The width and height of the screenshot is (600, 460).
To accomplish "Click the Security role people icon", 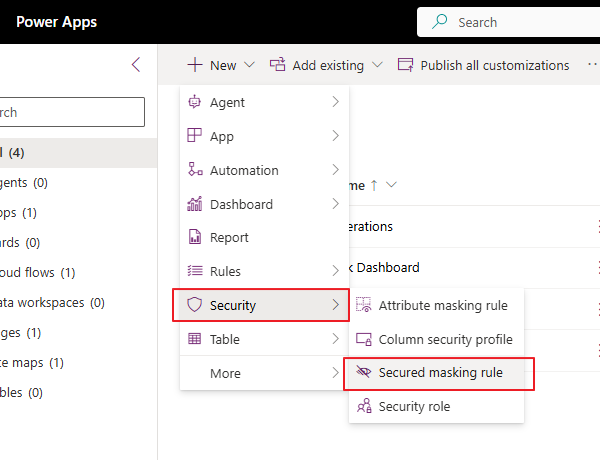I will (364, 406).
